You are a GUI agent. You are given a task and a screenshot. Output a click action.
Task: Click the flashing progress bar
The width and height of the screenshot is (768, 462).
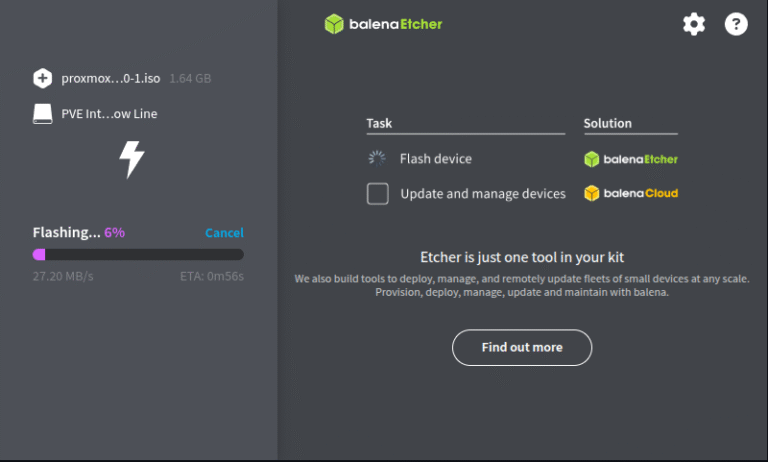(138, 254)
